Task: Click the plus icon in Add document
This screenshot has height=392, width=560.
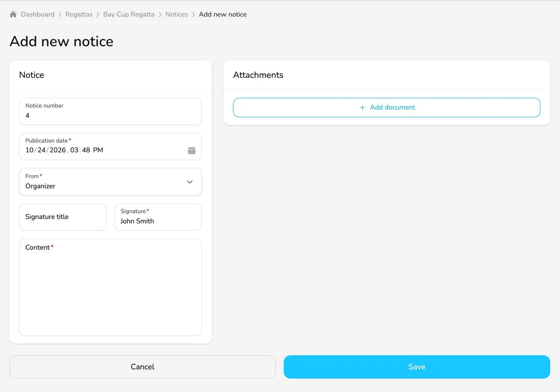Action: coord(362,107)
